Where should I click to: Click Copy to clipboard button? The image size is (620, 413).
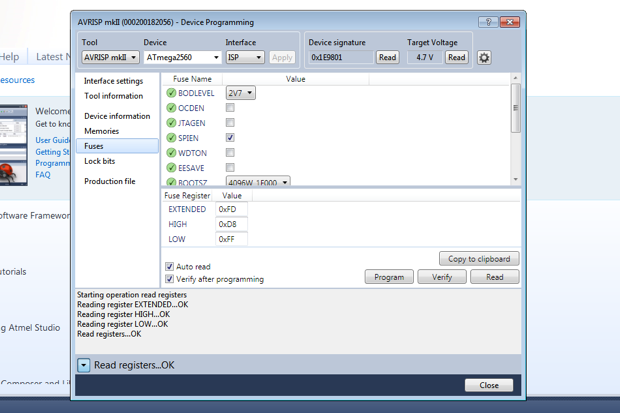tap(479, 259)
